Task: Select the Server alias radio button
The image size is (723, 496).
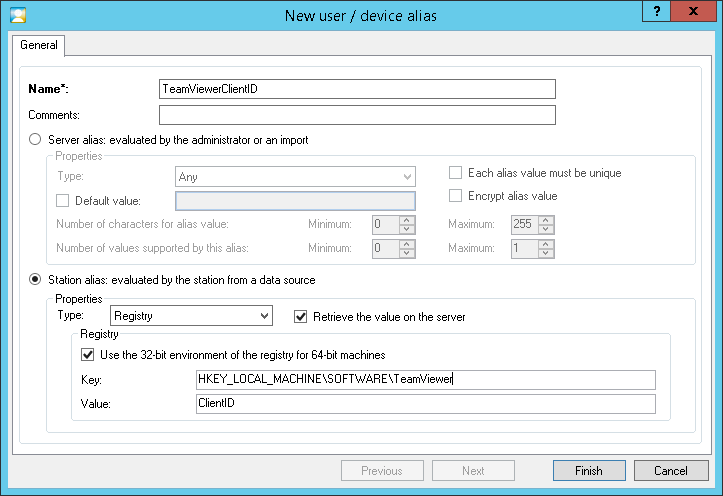Action: coord(35,139)
